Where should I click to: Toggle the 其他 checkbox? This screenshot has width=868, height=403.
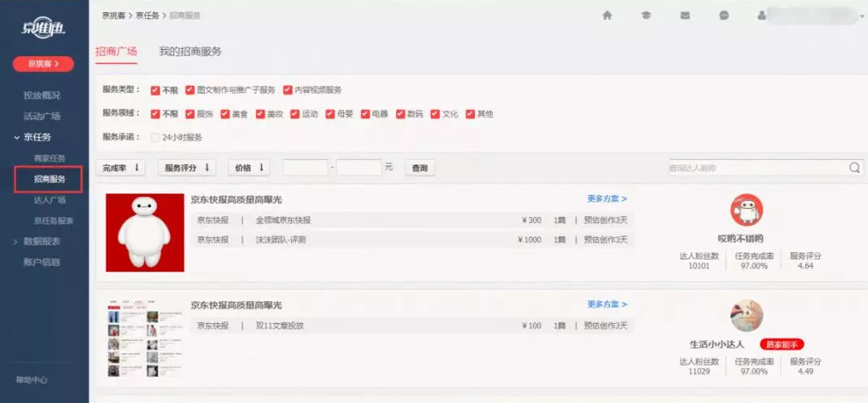click(x=470, y=114)
